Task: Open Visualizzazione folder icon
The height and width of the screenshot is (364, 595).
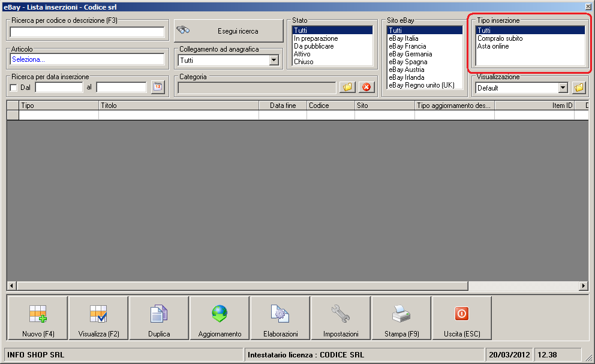Action: point(579,88)
